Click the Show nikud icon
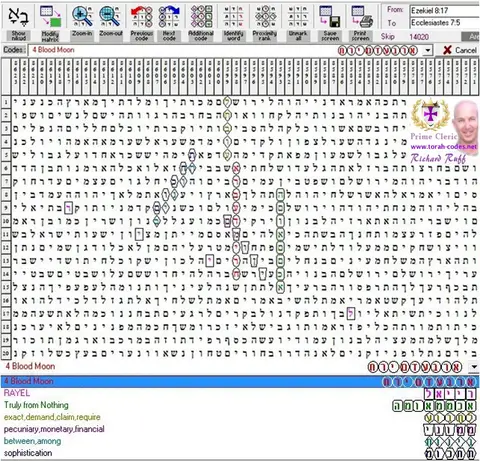The image size is (480, 461). click(x=18, y=16)
